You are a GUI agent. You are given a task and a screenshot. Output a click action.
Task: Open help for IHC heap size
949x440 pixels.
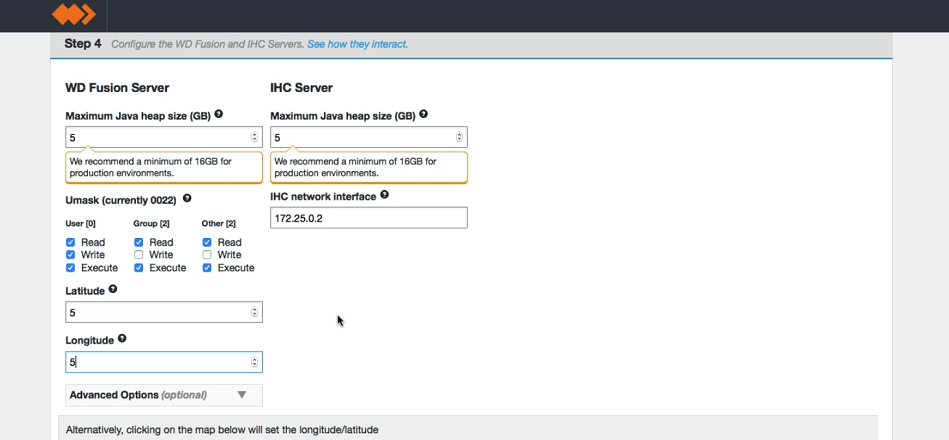(x=424, y=114)
